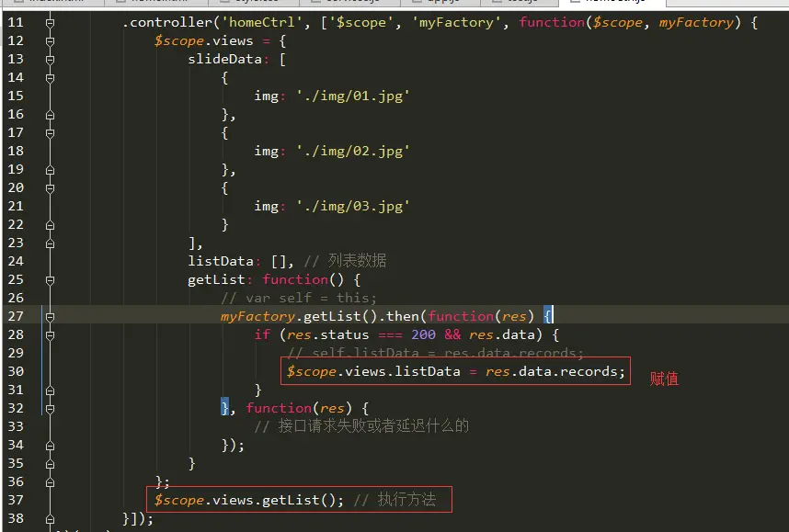789x532 pixels.
Task: Click the './img/02.jpg' string
Action: pyautogui.click(x=353, y=152)
